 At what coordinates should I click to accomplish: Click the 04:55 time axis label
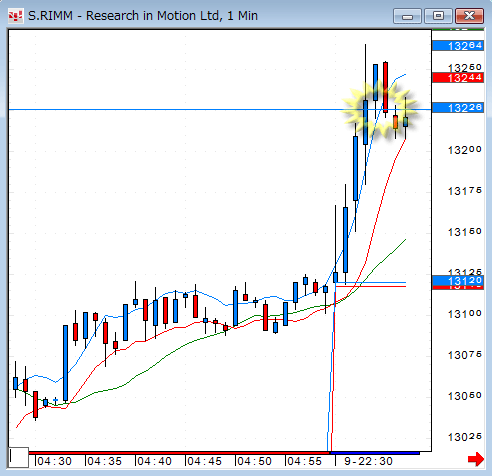304,461
